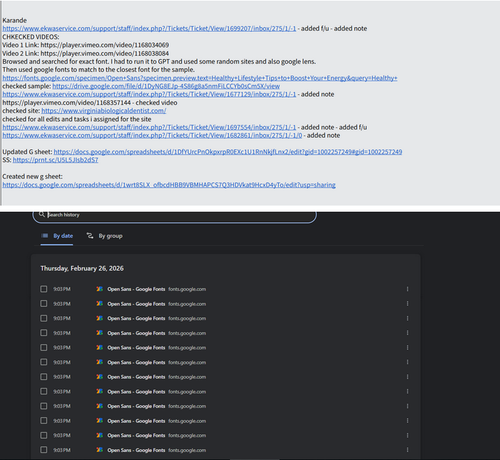
Task: Open the first Open Sans - Google Fonts history entry
Action: 136,289
